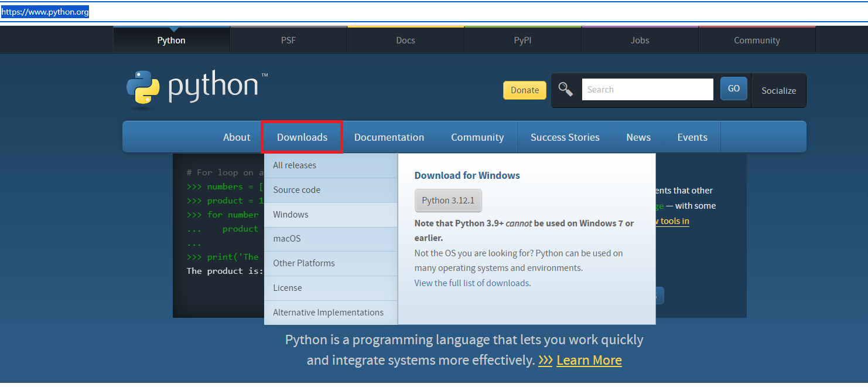Image resolution: width=868 pixels, height=387 pixels.
Task: Click in the Search input field
Action: pos(647,89)
